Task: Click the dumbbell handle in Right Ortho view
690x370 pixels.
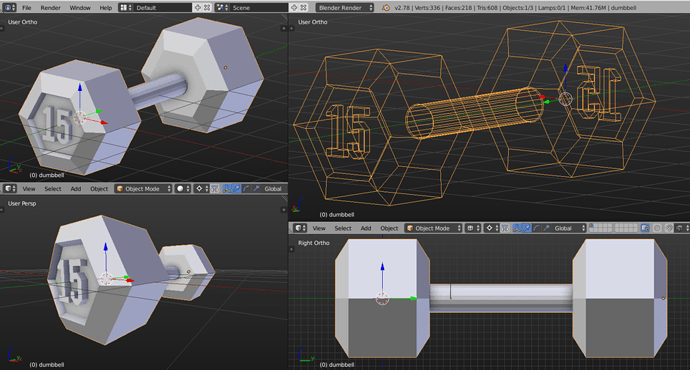Action: (501, 298)
